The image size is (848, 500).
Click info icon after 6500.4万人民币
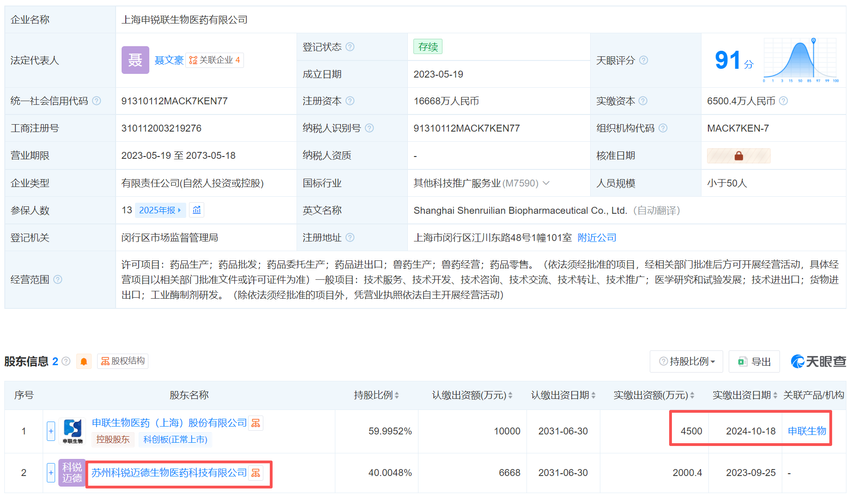click(783, 101)
